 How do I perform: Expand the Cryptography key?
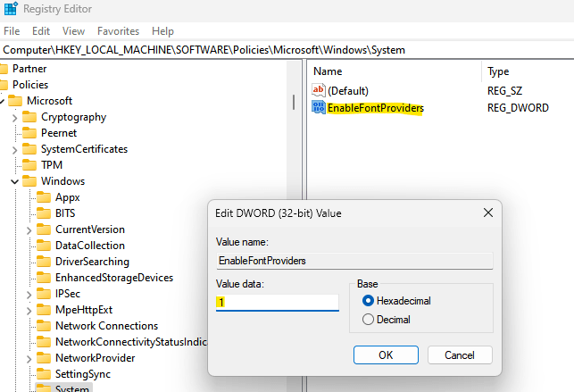click(x=14, y=118)
